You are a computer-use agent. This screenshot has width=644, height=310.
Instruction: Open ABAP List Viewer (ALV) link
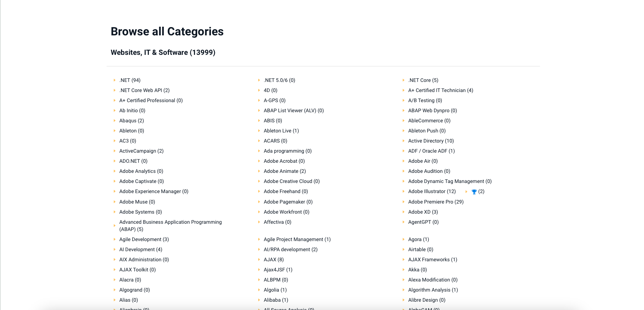coord(294,110)
